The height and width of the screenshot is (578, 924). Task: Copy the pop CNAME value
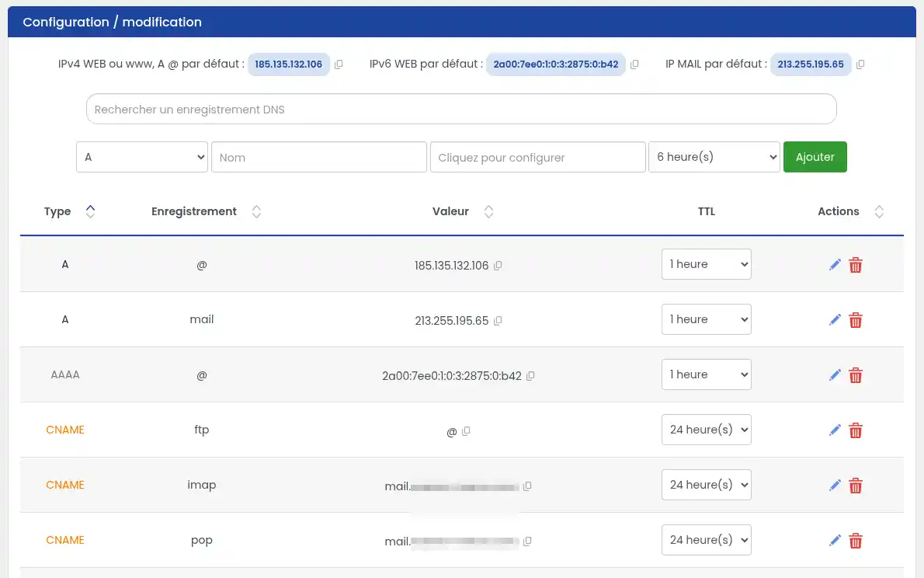pyautogui.click(x=527, y=541)
